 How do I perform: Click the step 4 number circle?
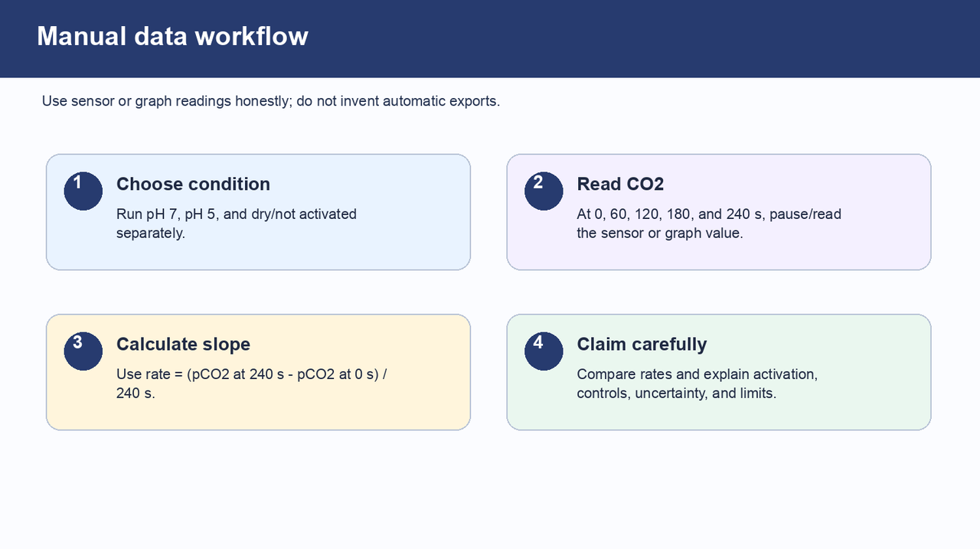click(x=544, y=351)
